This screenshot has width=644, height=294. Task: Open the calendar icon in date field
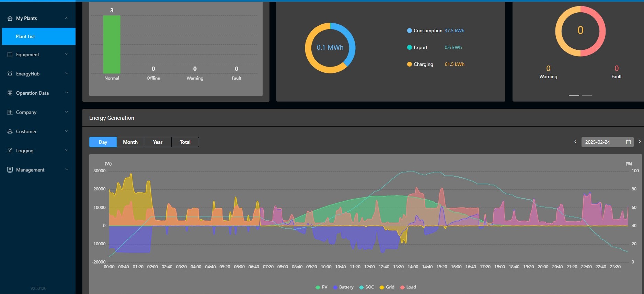[x=628, y=142]
